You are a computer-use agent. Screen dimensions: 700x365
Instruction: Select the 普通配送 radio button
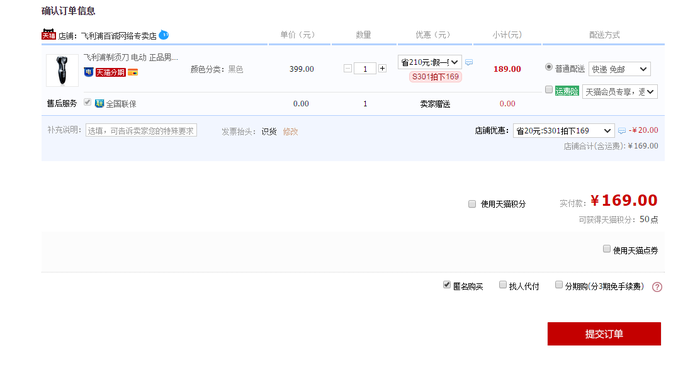pos(549,67)
